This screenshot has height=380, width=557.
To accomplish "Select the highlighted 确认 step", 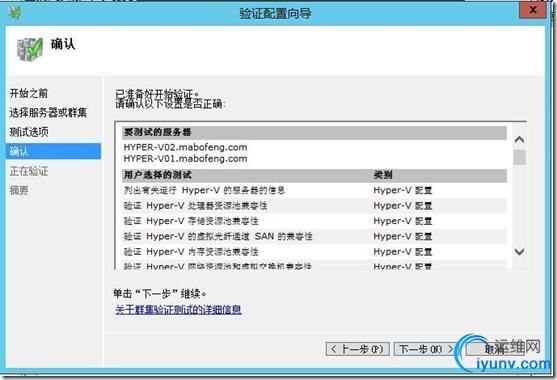I will coord(54,151).
